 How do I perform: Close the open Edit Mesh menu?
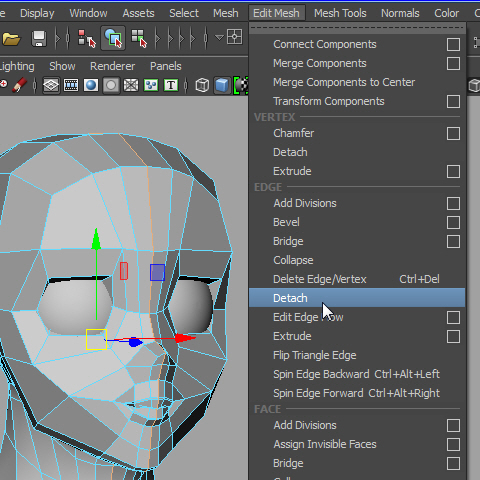[276, 13]
